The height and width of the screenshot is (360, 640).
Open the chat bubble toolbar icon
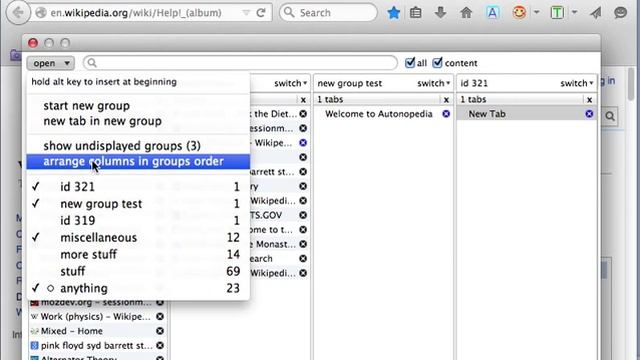(620, 13)
